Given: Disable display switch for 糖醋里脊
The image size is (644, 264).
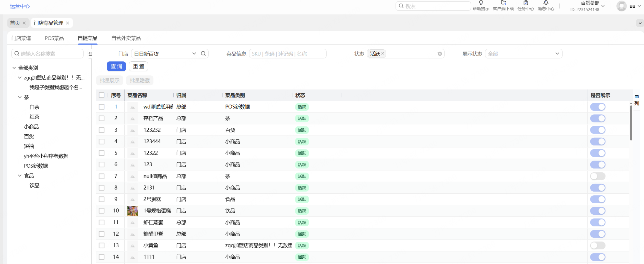Looking at the screenshot, I should pyautogui.click(x=598, y=234).
